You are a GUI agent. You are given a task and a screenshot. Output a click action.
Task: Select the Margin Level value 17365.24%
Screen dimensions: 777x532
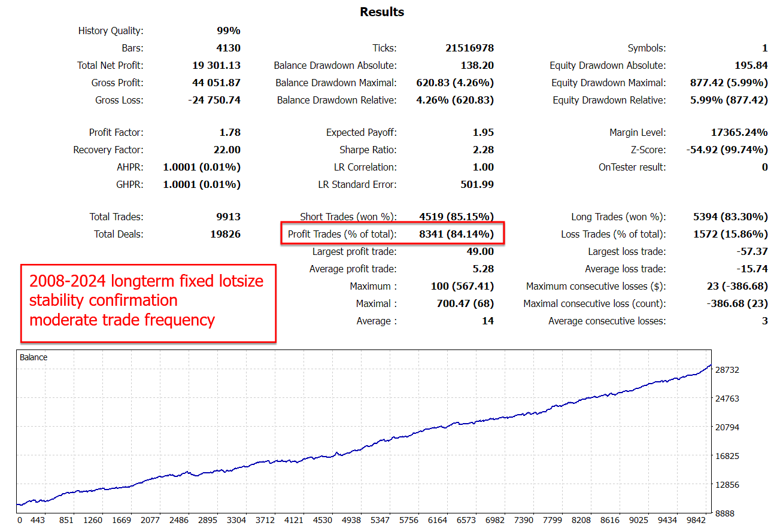tap(736, 133)
